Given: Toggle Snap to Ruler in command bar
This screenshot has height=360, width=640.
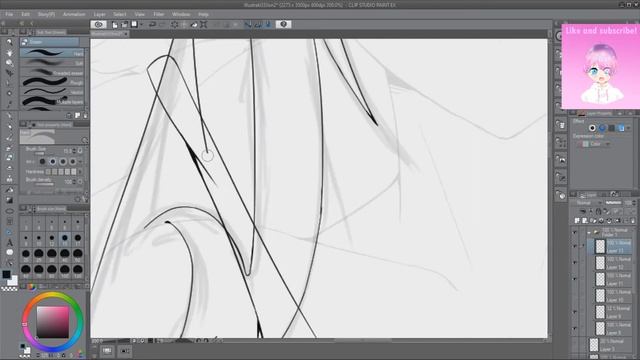Looking at the screenshot, I should click(248, 24).
